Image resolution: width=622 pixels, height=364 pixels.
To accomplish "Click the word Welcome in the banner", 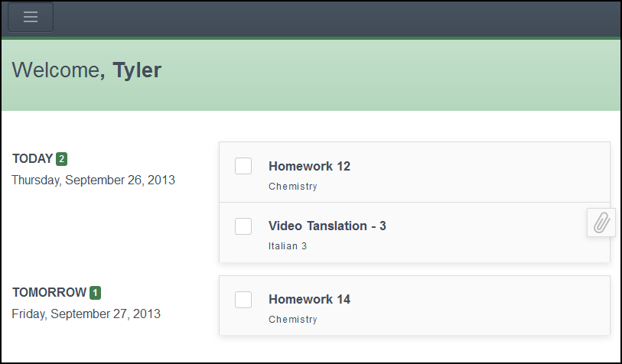I will click(55, 70).
